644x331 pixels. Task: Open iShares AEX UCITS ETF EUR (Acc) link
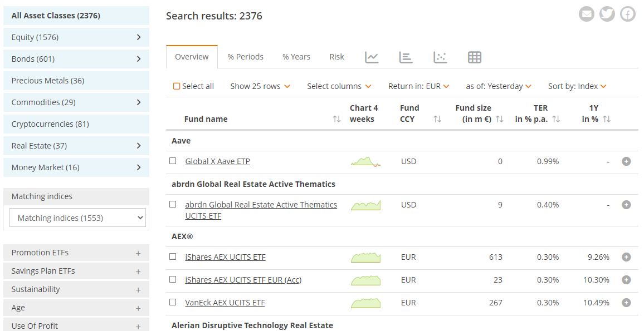[243, 280]
